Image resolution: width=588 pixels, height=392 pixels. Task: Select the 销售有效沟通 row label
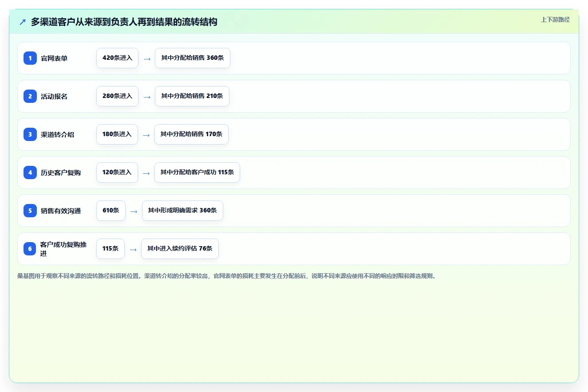[61, 211]
